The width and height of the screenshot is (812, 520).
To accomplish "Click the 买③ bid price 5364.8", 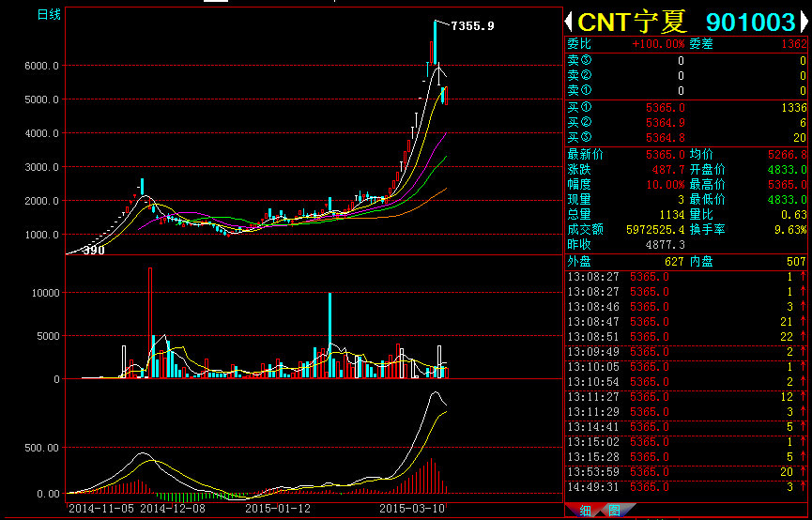I will pyautogui.click(x=666, y=138).
